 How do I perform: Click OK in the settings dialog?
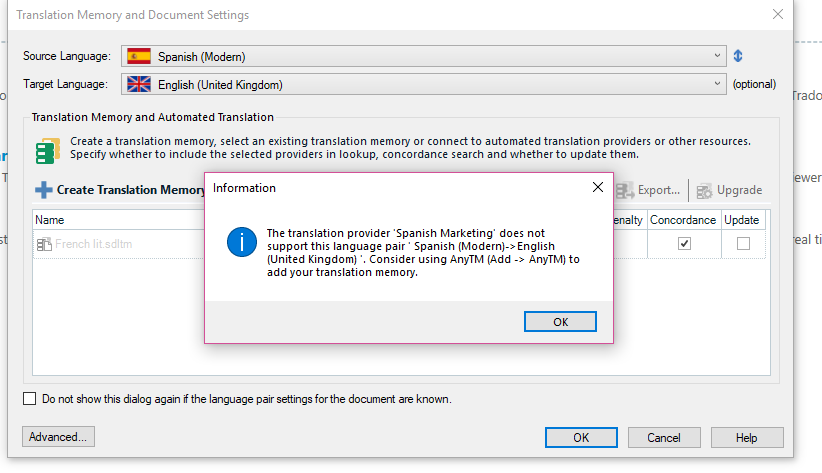pyautogui.click(x=581, y=437)
